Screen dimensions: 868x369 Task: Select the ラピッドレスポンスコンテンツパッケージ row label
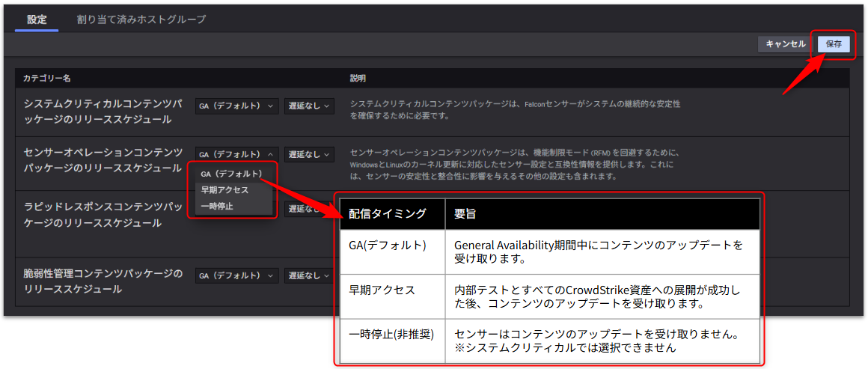click(x=103, y=215)
